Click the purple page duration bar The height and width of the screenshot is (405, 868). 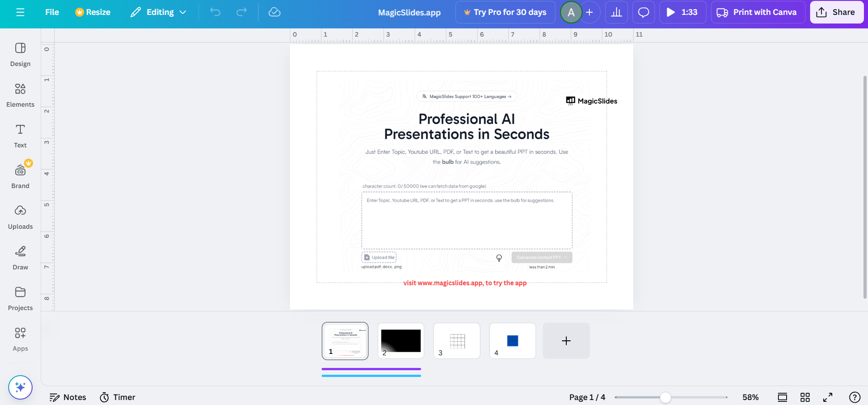click(x=371, y=369)
